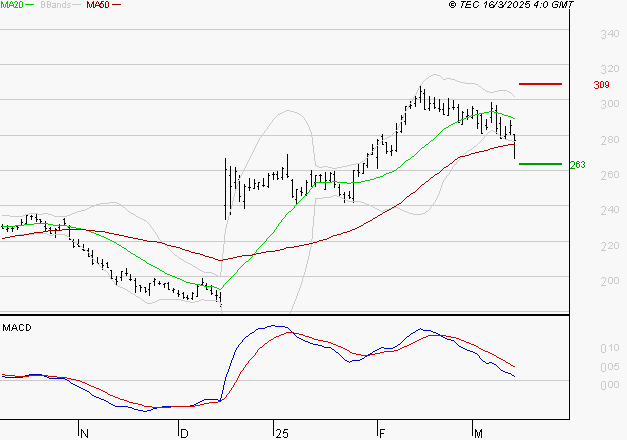Select the red resistance line at 309
627x440 pixels.
coord(540,84)
